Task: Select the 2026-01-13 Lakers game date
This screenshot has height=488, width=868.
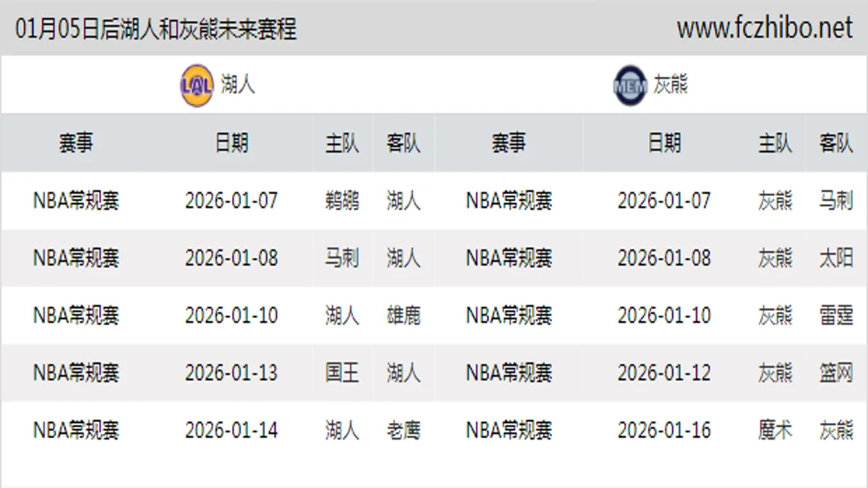Action: pos(230,372)
